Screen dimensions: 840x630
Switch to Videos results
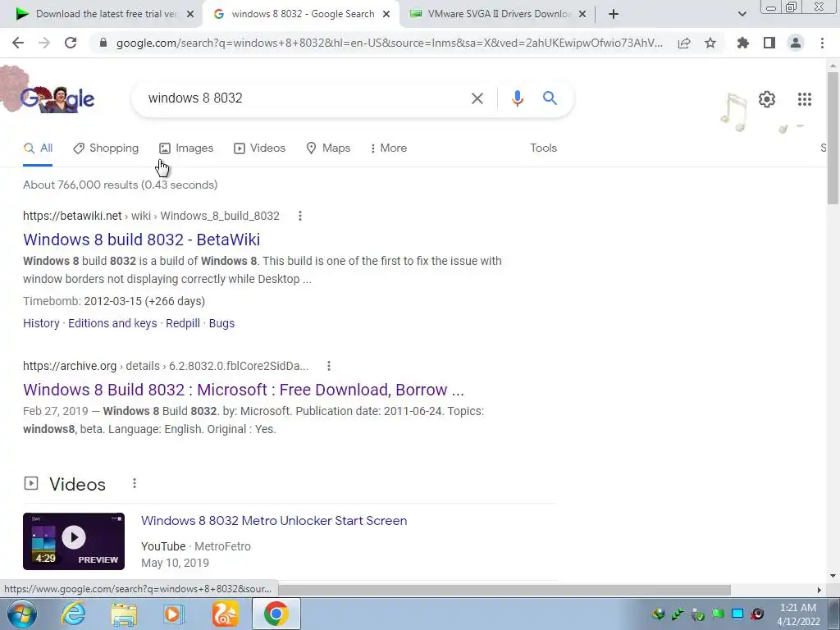point(260,148)
